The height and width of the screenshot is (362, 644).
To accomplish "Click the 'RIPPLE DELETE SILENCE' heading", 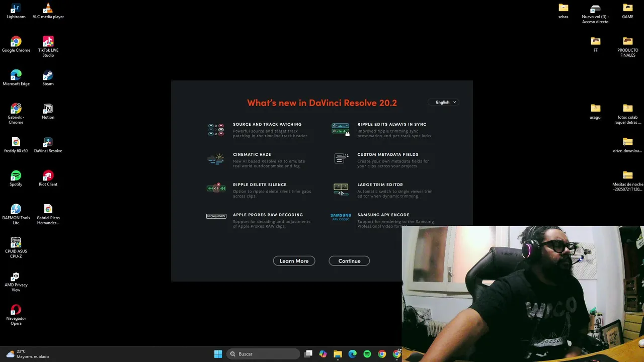I will 260,185.
